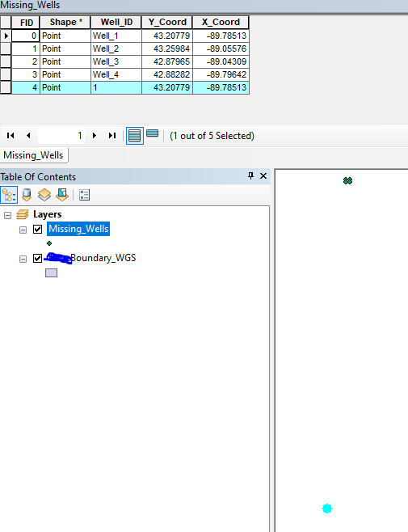Click X_Coord value in FID 0 row
Image resolution: width=408 pixels, height=532 pixels.
click(221, 36)
